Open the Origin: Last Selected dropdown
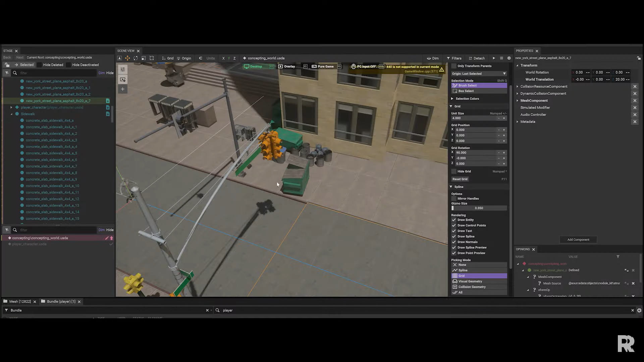The width and height of the screenshot is (644, 362). [x=479, y=74]
